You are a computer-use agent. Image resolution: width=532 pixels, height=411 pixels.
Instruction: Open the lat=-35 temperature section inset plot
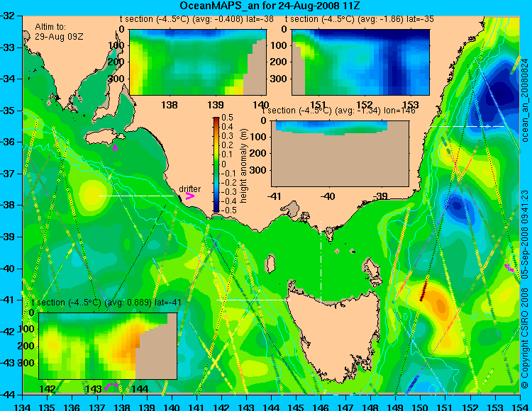pyautogui.click(x=360, y=62)
